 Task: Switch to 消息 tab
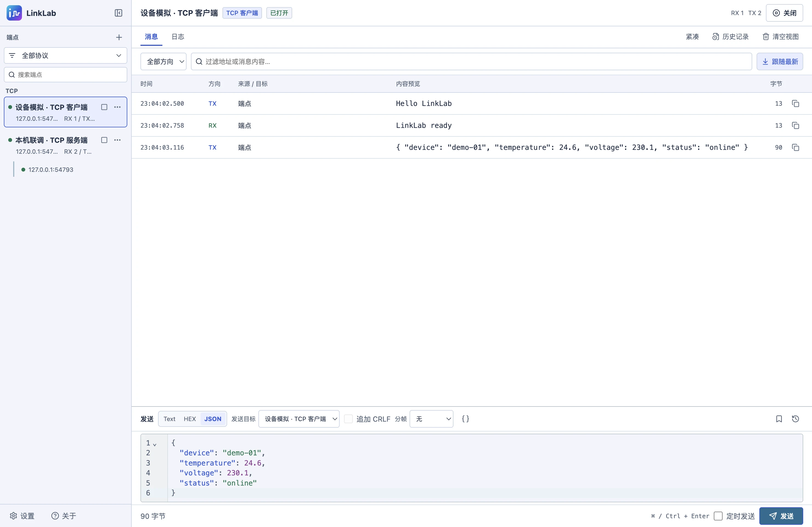[x=151, y=37]
